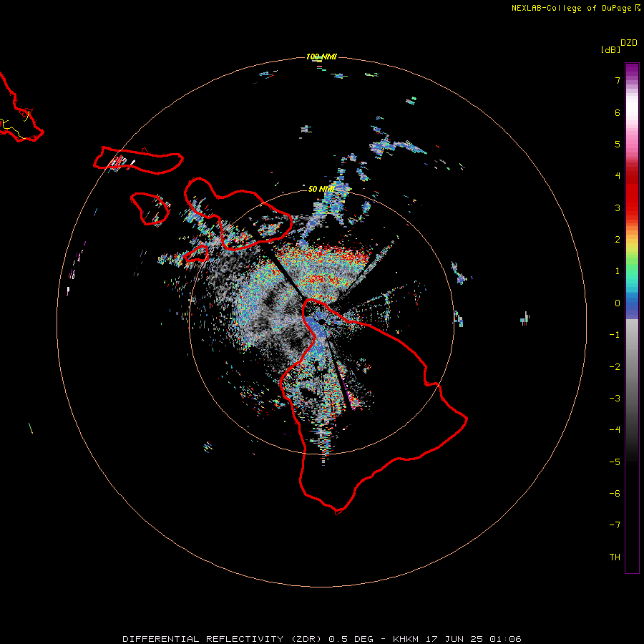Click the 7 value on the color scale

click(x=618, y=81)
